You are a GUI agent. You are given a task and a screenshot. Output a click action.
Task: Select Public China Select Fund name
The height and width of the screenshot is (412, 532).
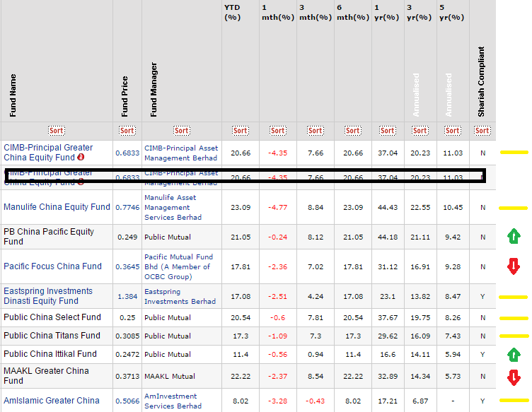tap(52, 317)
